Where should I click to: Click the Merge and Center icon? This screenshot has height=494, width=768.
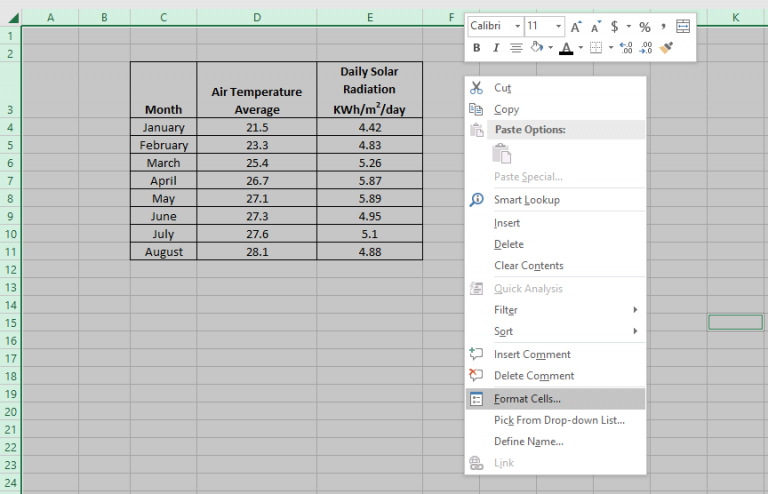point(683,26)
